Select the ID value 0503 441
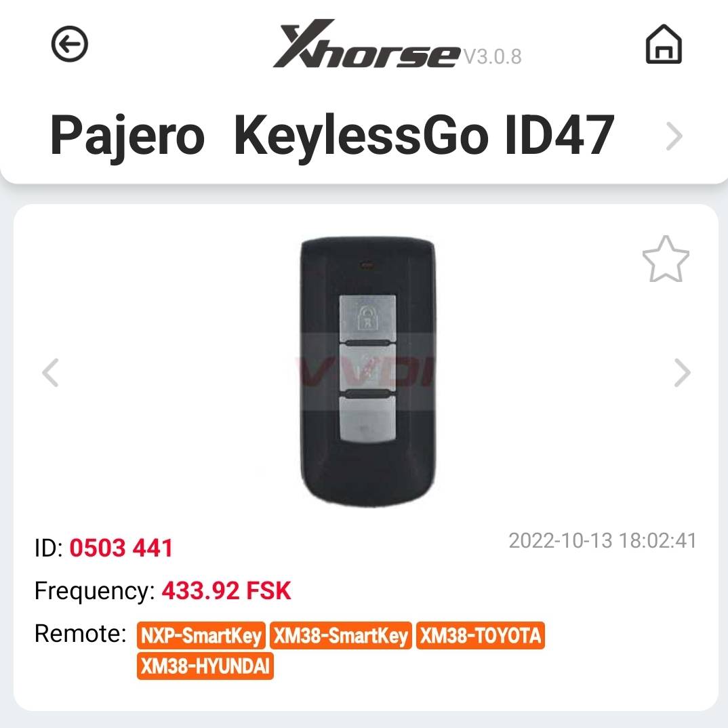Image resolution: width=728 pixels, height=728 pixels. (121, 548)
